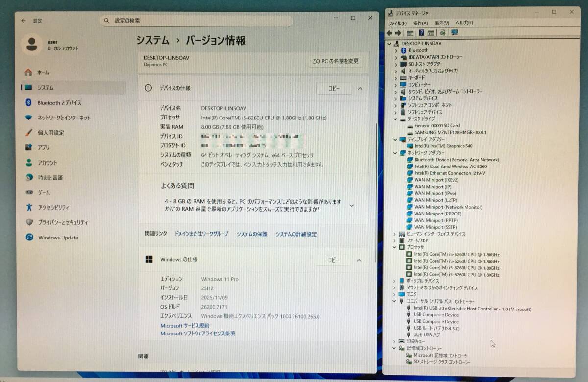Select Intel(R) Ethernet Connection I219-V

tap(449, 173)
